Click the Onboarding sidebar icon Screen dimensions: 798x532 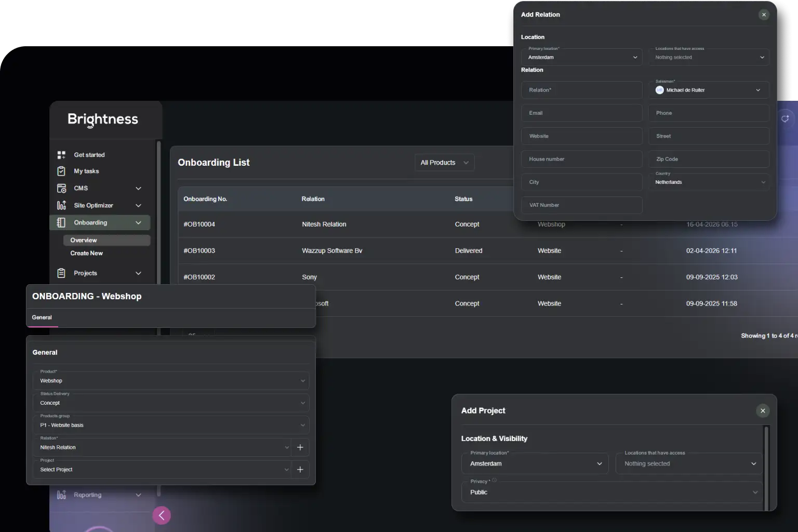pyautogui.click(x=61, y=222)
